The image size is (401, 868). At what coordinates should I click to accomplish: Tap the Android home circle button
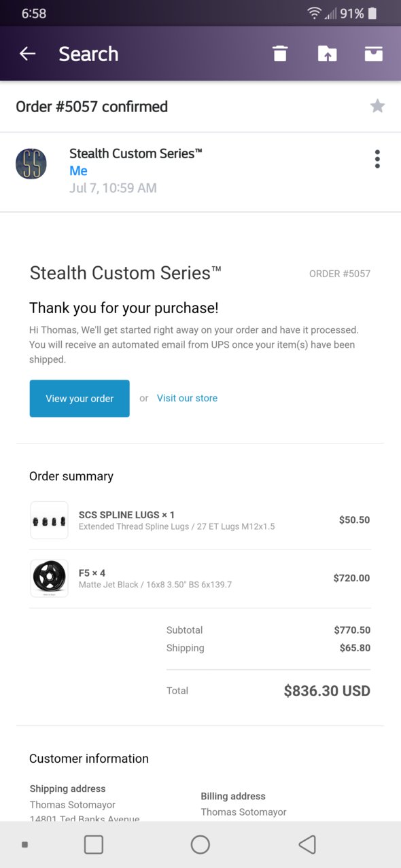coord(201,844)
